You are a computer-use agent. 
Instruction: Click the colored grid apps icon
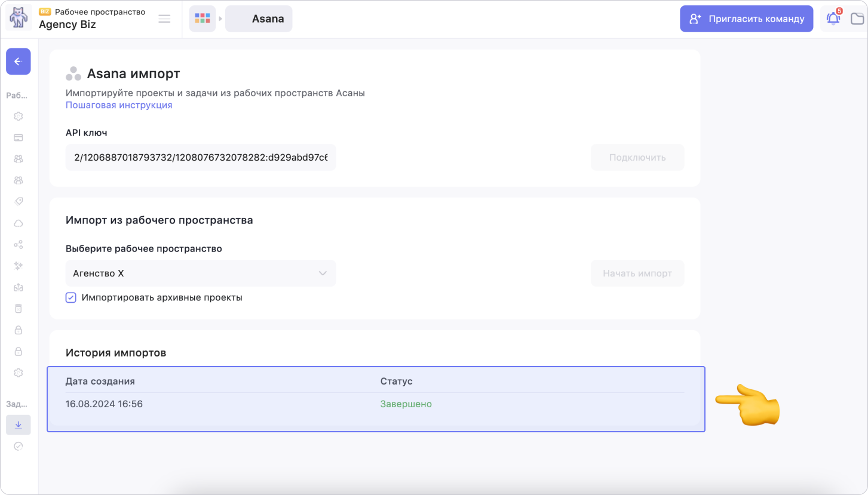[x=203, y=19]
